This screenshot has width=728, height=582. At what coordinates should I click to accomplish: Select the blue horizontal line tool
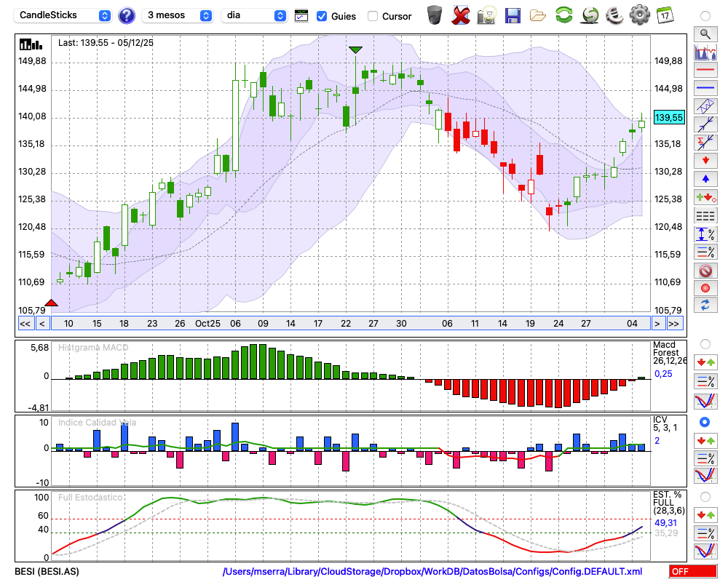tap(705, 88)
